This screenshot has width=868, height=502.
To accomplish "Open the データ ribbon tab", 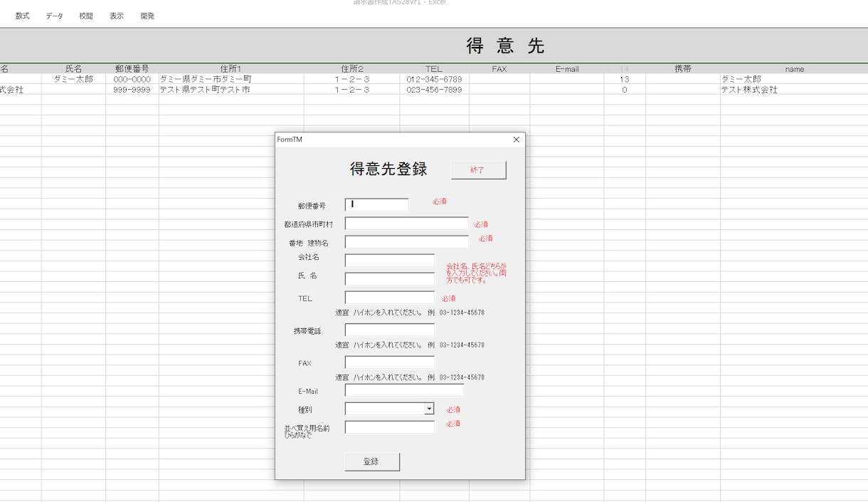I will [54, 16].
